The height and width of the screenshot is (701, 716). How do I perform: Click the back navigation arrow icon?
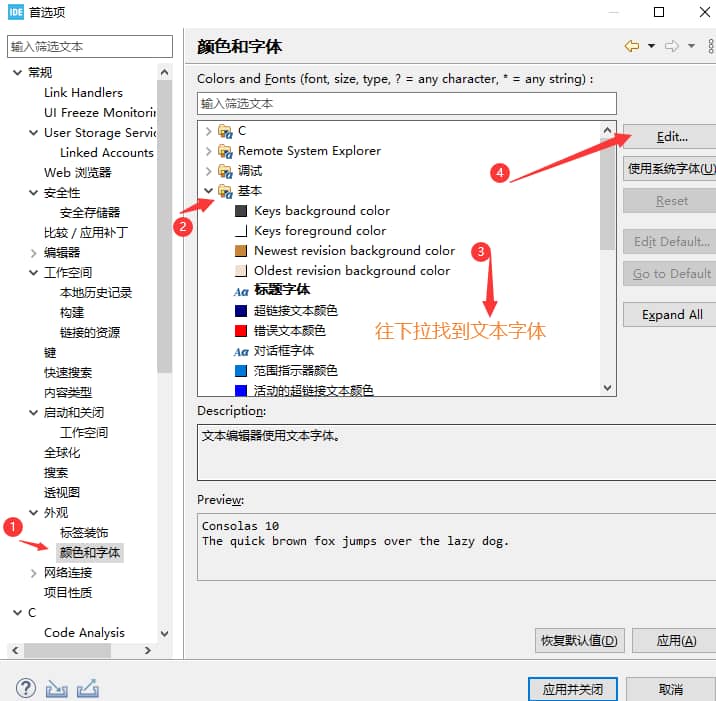pyautogui.click(x=631, y=46)
